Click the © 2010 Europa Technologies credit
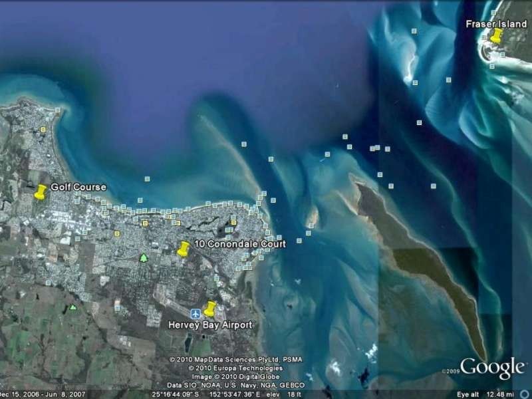 click(236, 368)
